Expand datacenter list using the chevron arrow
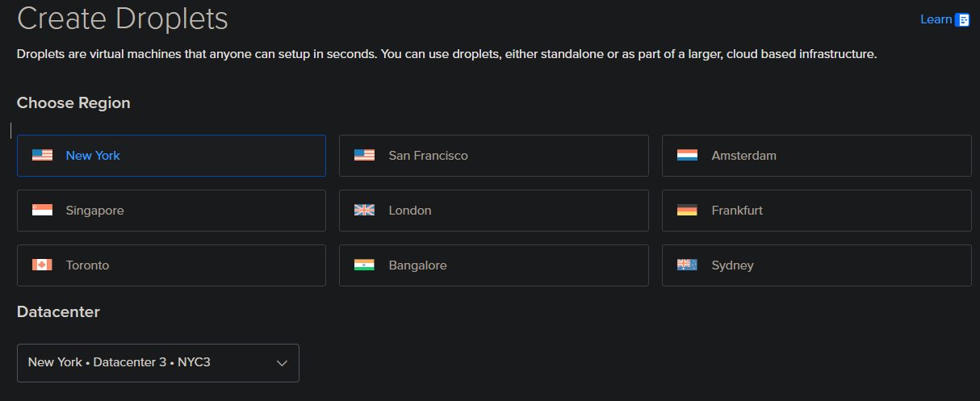This screenshot has height=401, width=980. (x=282, y=363)
